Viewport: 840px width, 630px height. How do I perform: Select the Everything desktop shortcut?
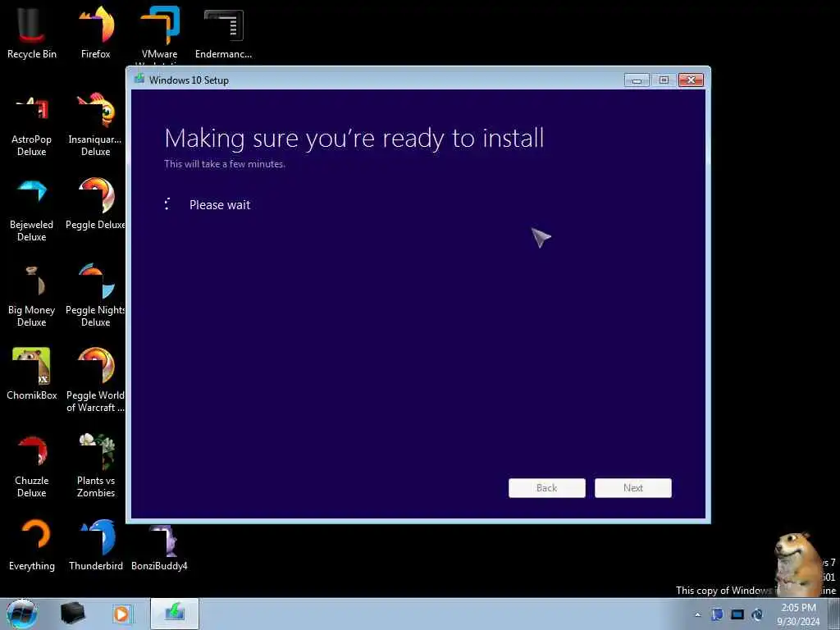coord(32,545)
